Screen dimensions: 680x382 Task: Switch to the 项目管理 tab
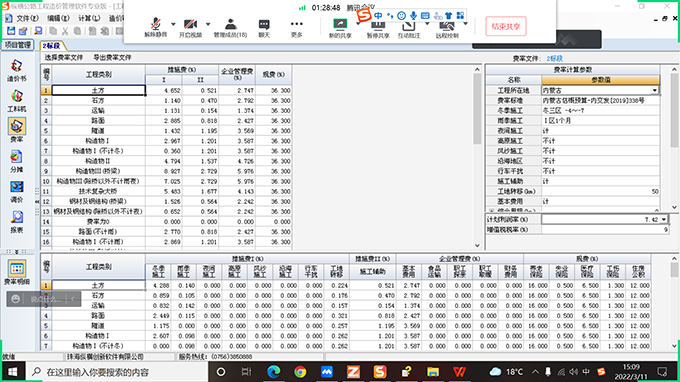pyautogui.click(x=18, y=45)
